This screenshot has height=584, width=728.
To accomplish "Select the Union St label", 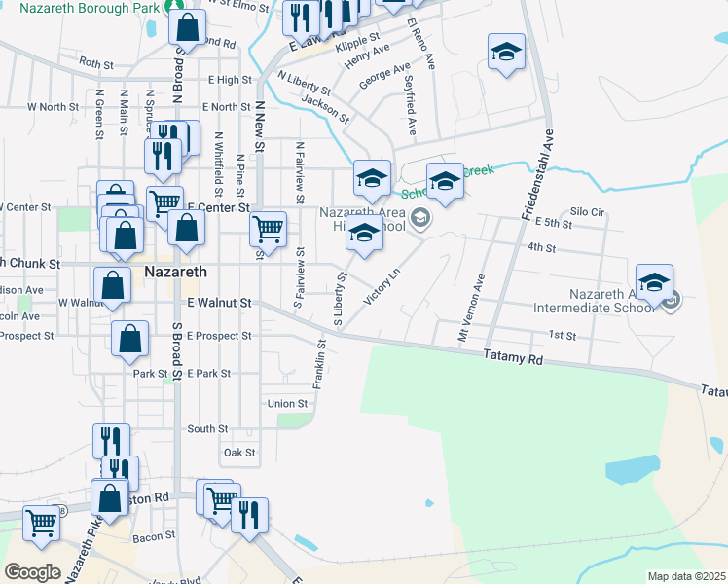I will pyautogui.click(x=287, y=403).
